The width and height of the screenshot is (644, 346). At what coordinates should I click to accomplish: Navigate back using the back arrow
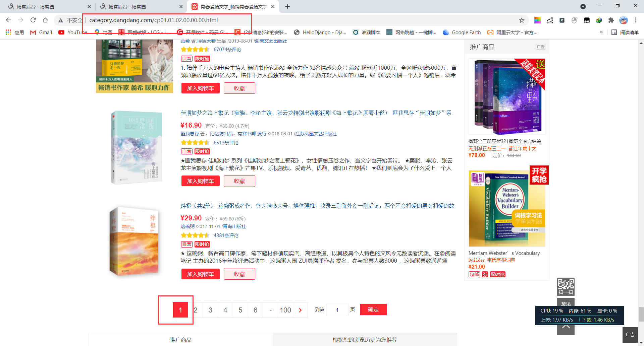[x=8, y=20]
